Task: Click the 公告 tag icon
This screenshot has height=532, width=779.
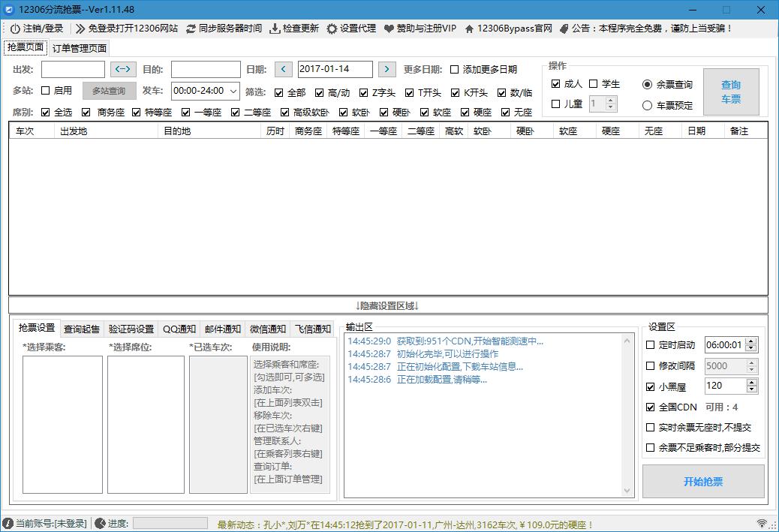Action: 564,29
